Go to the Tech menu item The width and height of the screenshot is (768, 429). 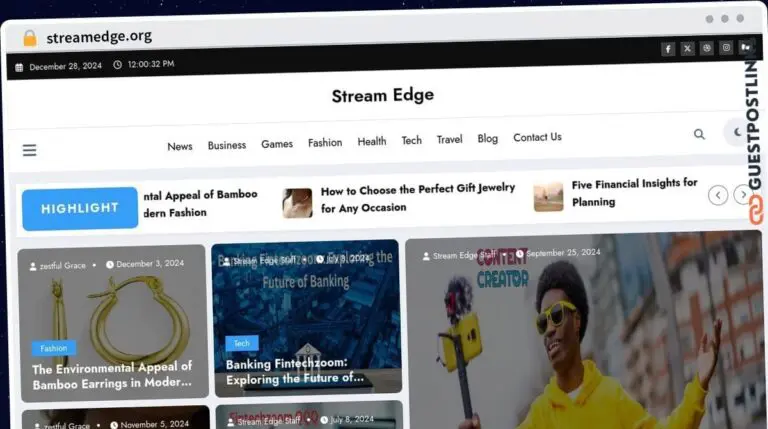click(x=412, y=141)
